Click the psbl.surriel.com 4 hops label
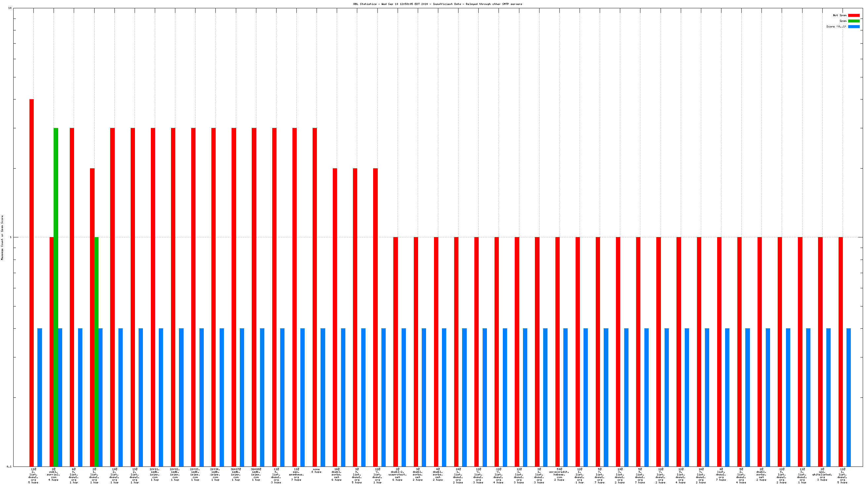868x488 pixels. point(53,474)
